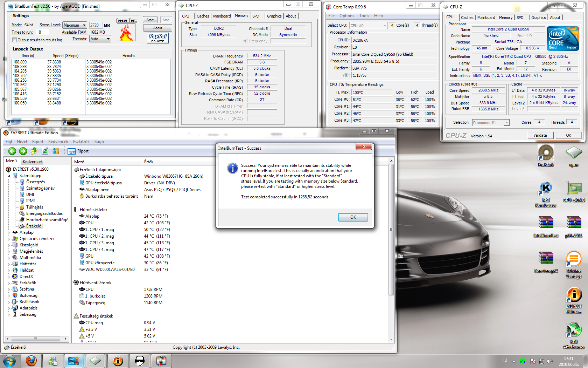The height and width of the screenshot is (368, 588).
Task: Open the Options menu in Core Temp
Action: pyautogui.click(x=347, y=16)
